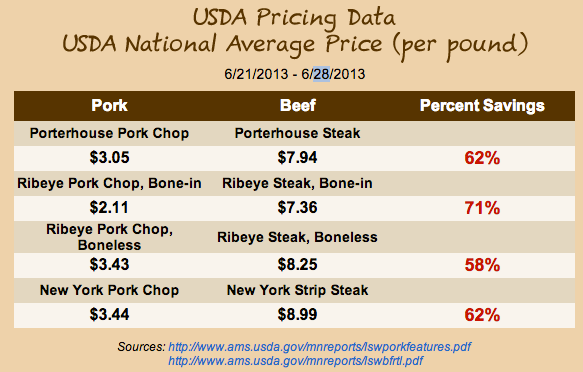This screenshot has height=372, width=583.
Task: Click the 71% savings value
Action: tap(482, 208)
